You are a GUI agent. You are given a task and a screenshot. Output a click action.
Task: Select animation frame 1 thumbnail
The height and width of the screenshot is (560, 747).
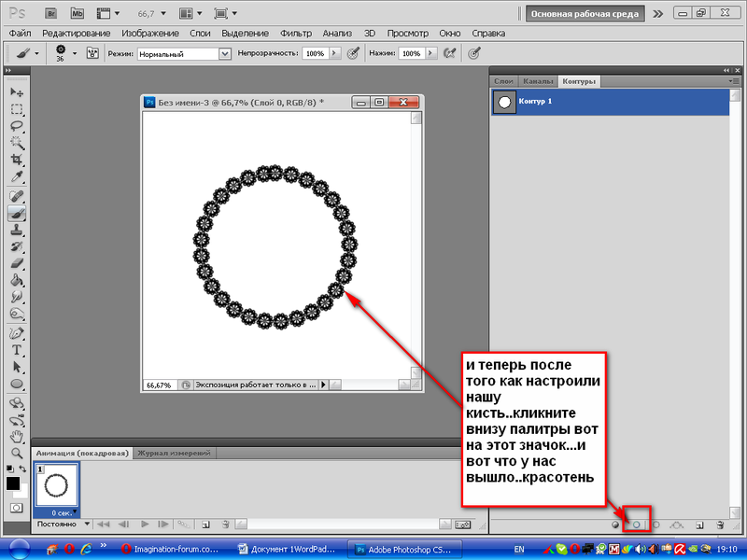pos(56,485)
